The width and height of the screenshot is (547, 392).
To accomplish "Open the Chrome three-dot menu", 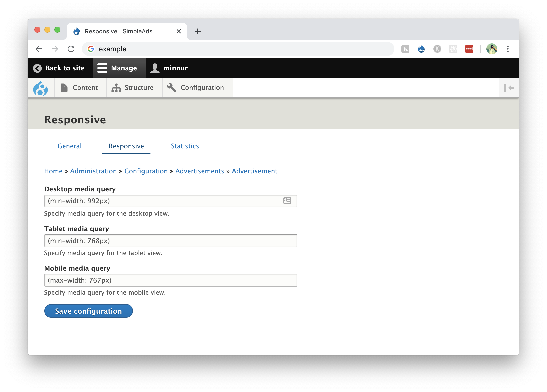I will pyautogui.click(x=508, y=49).
